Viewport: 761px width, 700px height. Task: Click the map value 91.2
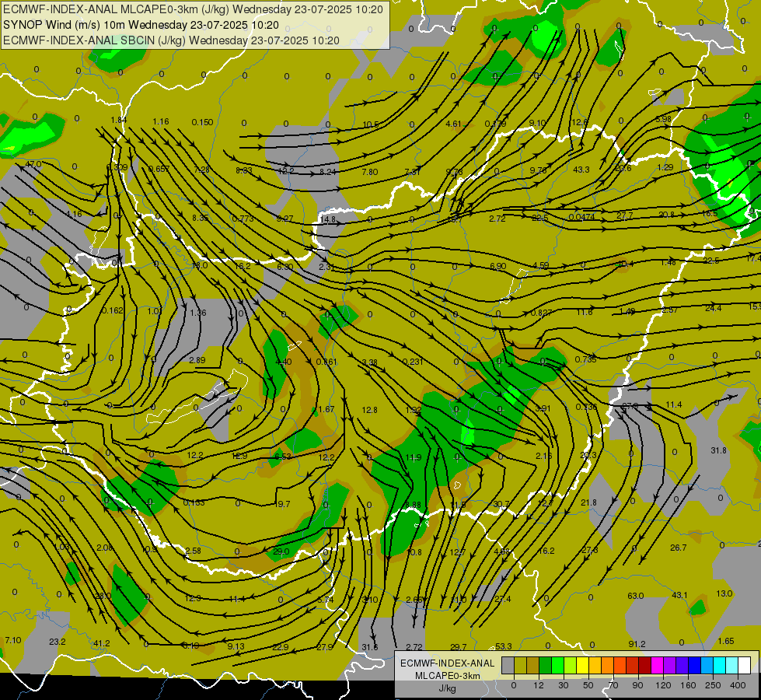(637, 644)
